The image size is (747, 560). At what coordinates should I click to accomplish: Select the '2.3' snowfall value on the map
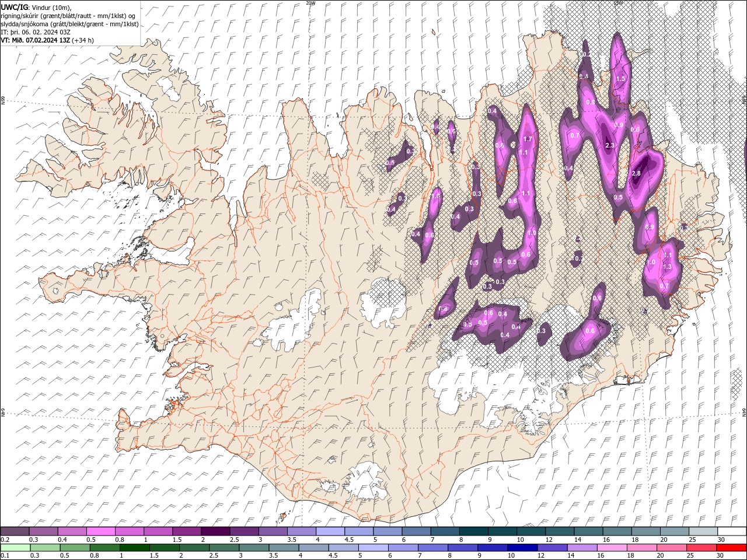610,145
